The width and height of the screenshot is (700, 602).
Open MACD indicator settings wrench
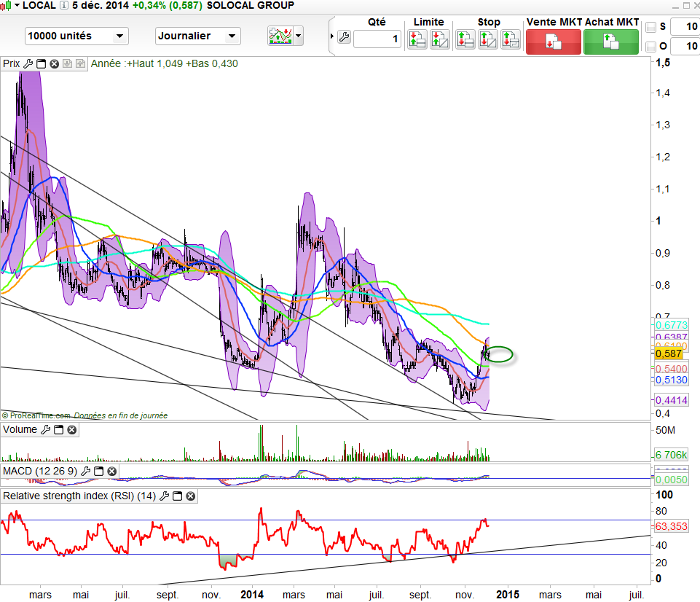(86, 471)
